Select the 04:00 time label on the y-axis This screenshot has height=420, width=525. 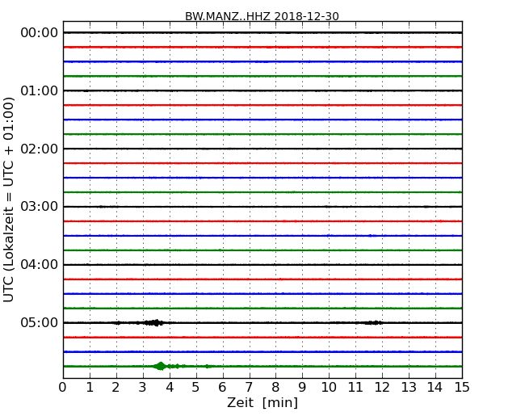(x=39, y=265)
